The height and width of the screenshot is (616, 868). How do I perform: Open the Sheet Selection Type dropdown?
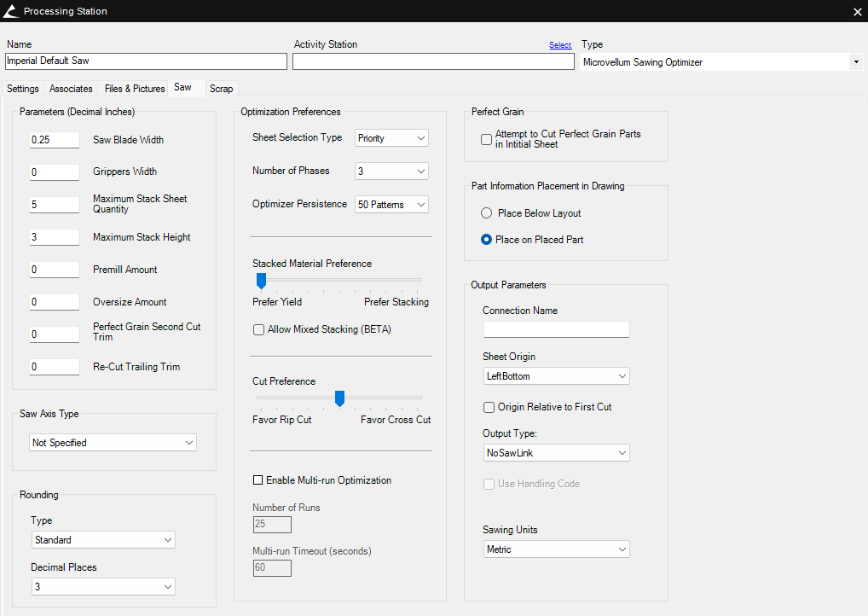click(391, 138)
